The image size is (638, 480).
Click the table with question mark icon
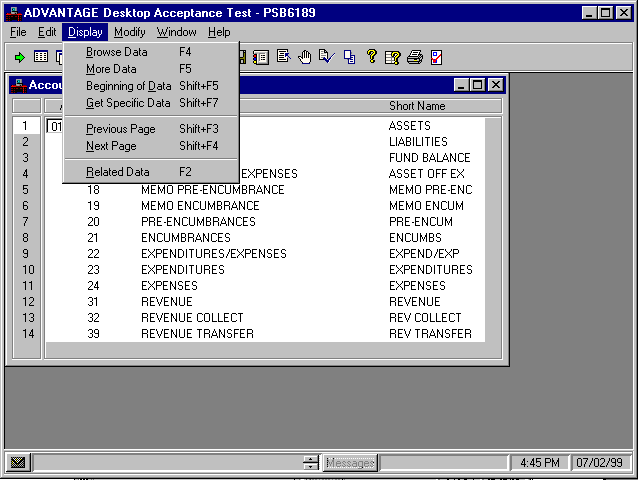[x=393, y=57]
